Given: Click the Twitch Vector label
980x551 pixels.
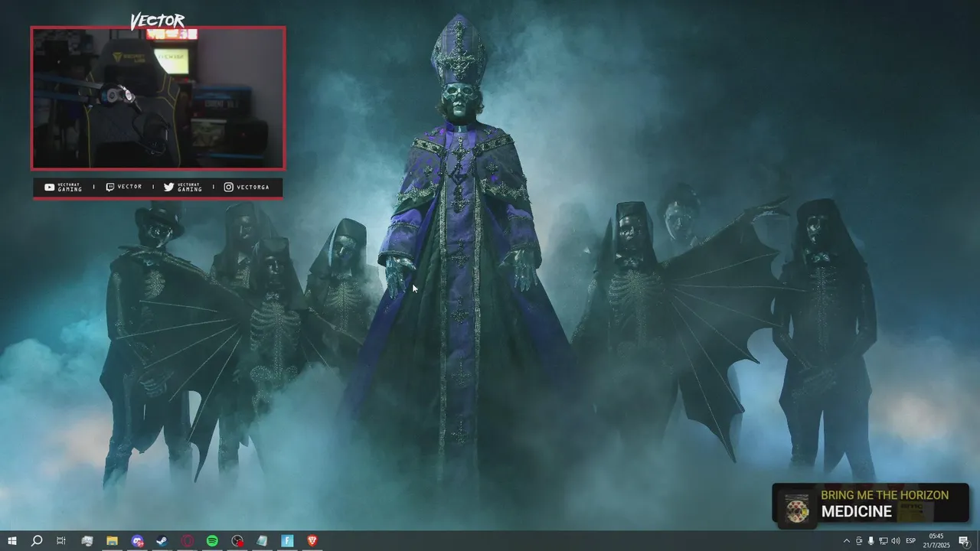Looking at the screenshot, I should [x=123, y=187].
